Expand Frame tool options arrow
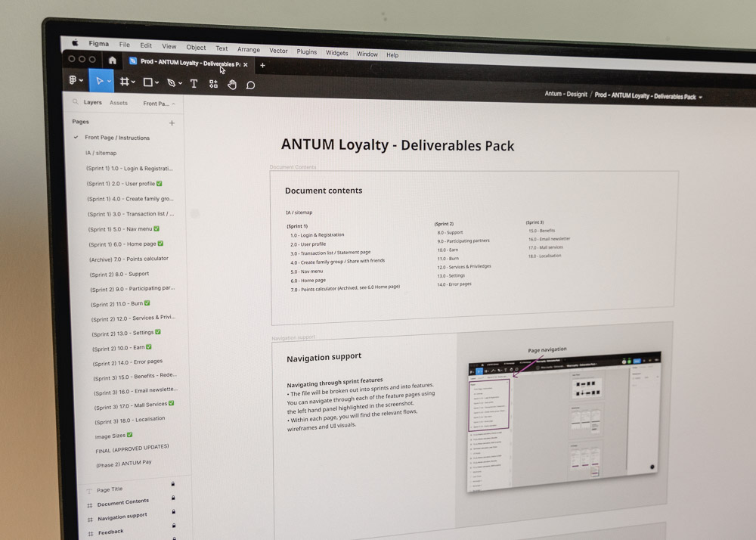Screen dimensions: 756x540 [x=133, y=82]
